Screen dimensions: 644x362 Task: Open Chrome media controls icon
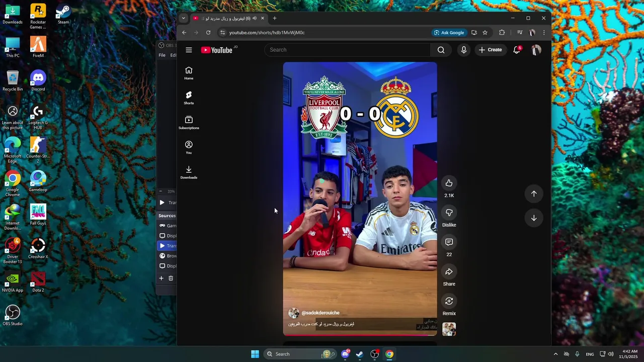pyautogui.click(x=520, y=33)
